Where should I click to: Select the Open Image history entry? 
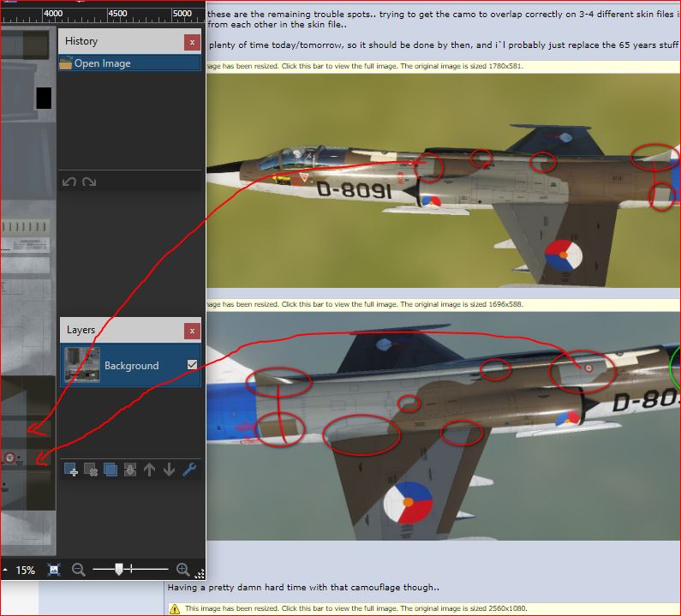click(130, 63)
